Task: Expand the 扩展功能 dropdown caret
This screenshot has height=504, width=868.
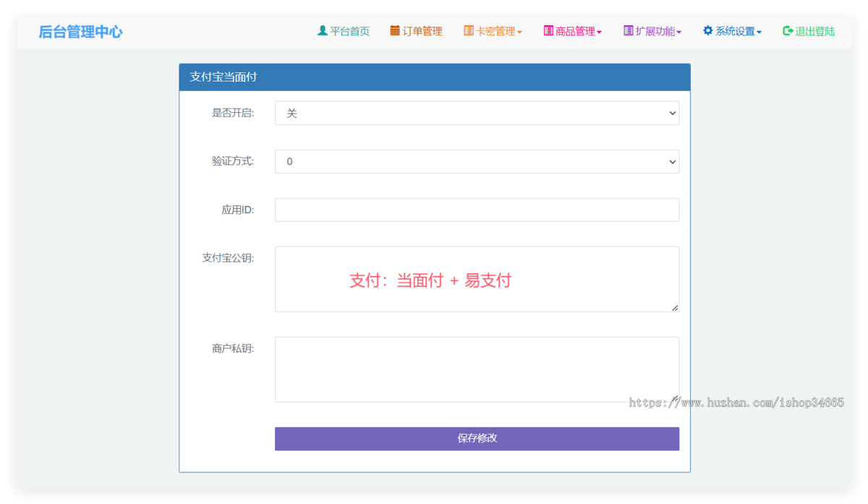Action: tap(679, 32)
